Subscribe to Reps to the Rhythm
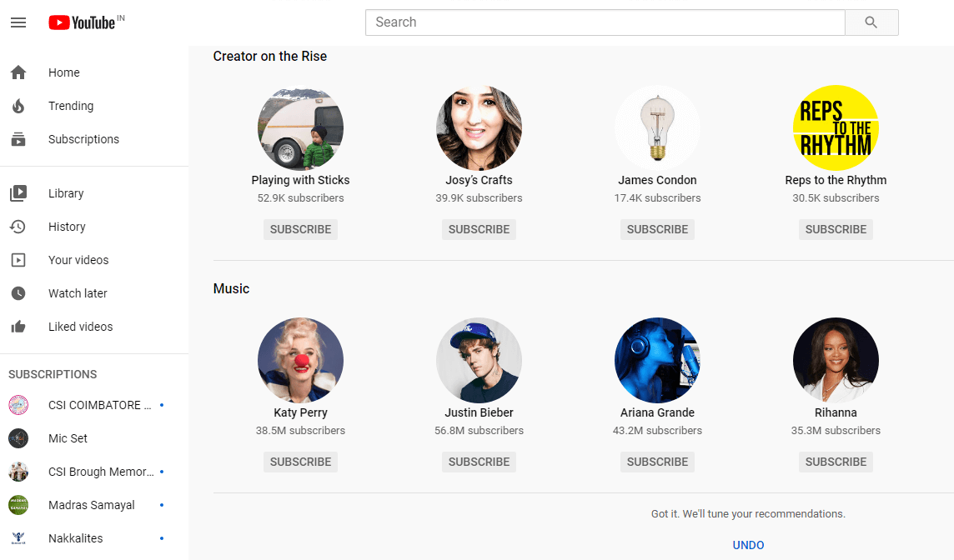Screen dimensions: 954x560 (x=836, y=229)
